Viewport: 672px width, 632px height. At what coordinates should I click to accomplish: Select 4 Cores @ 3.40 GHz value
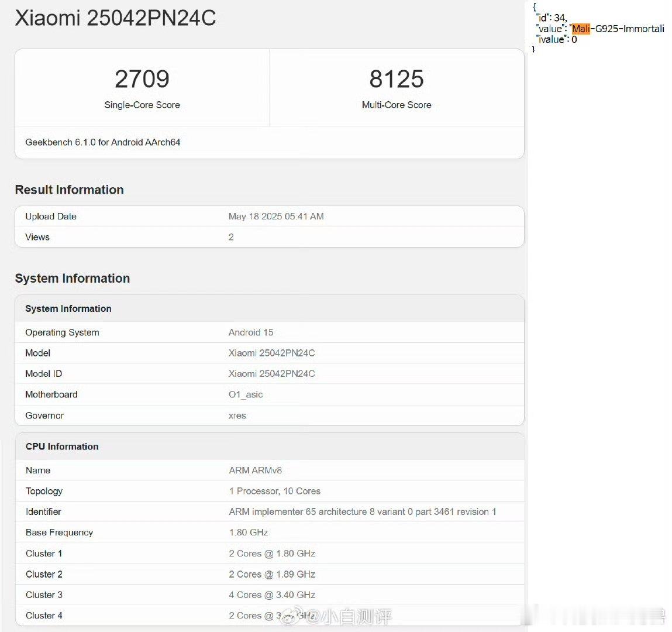272,595
